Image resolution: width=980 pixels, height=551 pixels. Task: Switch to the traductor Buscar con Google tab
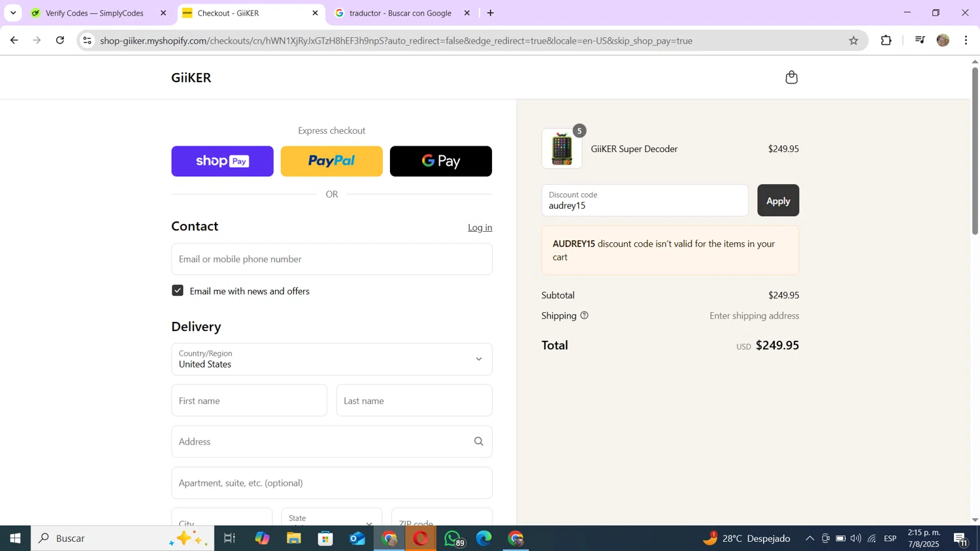[x=402, y=13]
